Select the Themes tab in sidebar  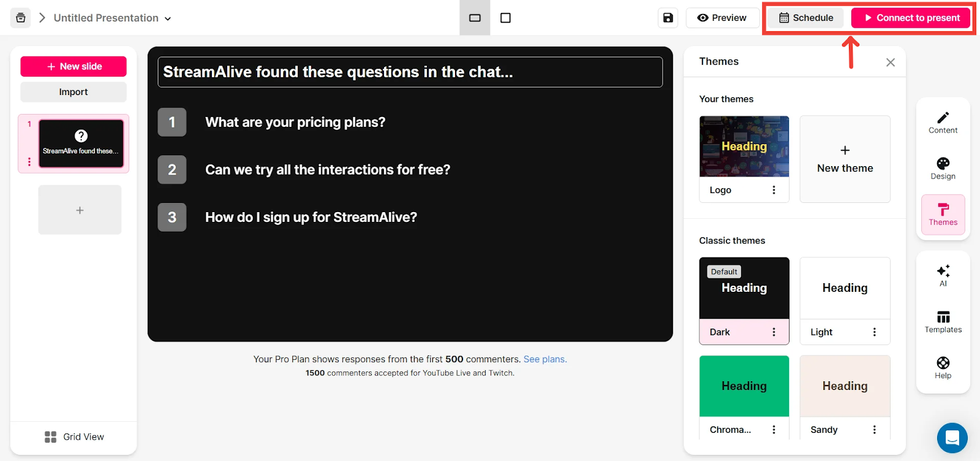click(x=943, y=215)
